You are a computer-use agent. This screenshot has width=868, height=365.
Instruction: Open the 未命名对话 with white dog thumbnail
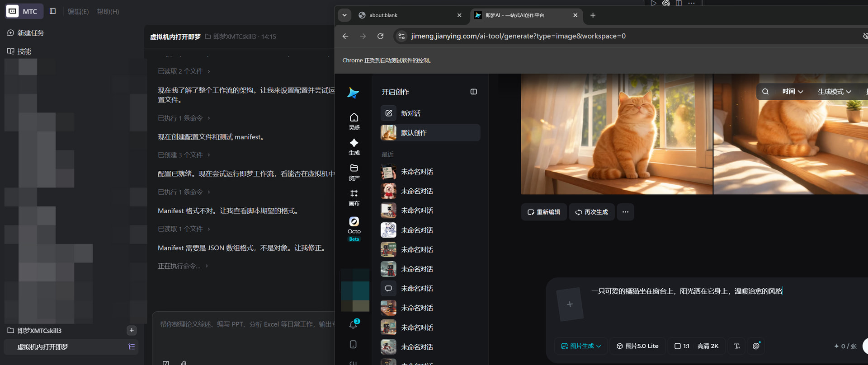coord(430,191)
